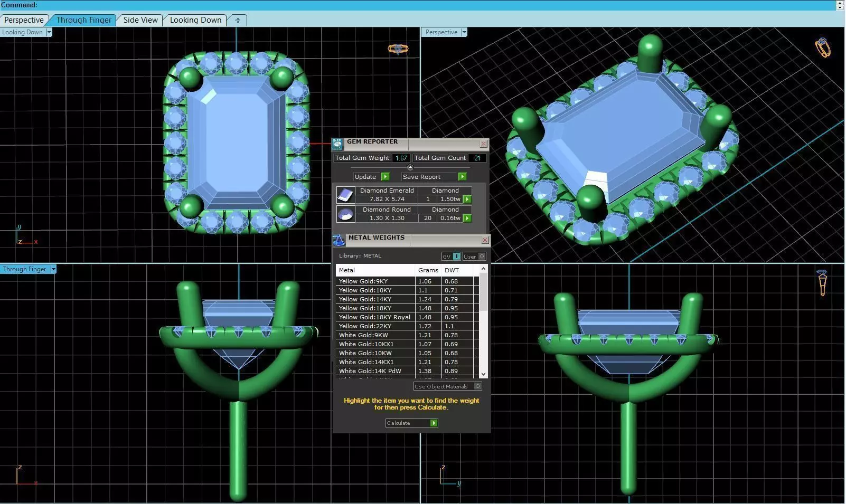The height and width of the screenshot is (504, 846).
Task: Select White Gold:14KX1 row
Action: (407, 362)
